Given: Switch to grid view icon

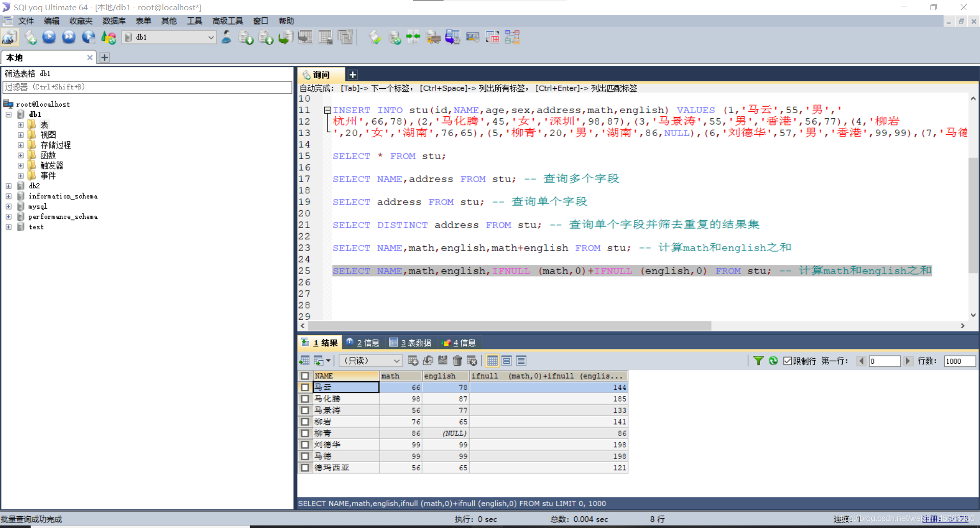Looking at the screenshot, I should [492, 361].
